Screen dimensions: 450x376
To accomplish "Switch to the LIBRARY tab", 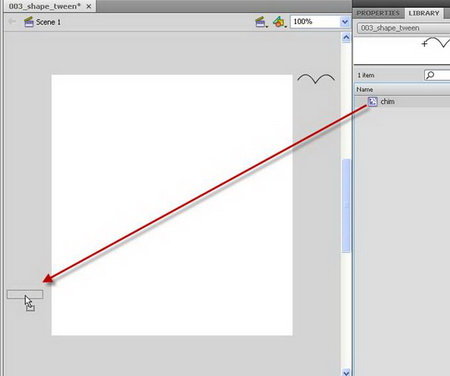I will 424,13.
